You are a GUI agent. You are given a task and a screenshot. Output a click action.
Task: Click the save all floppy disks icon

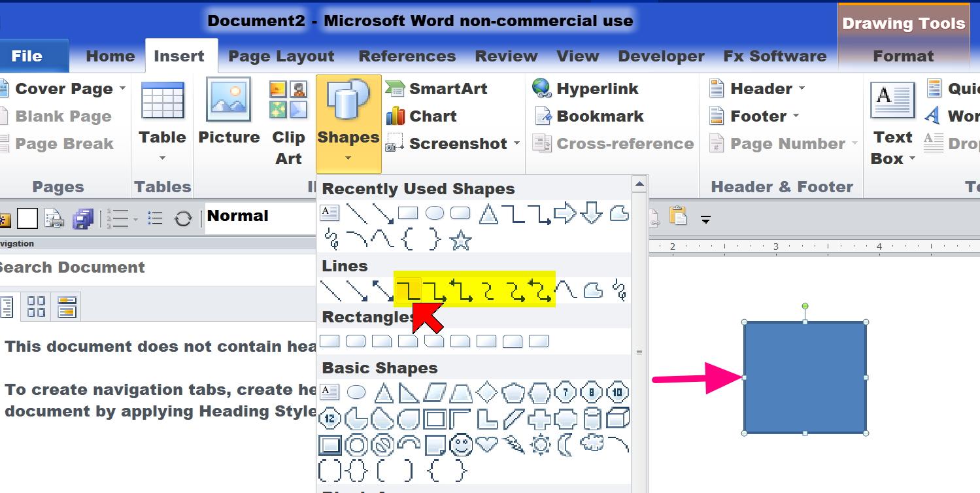(83, 218)
